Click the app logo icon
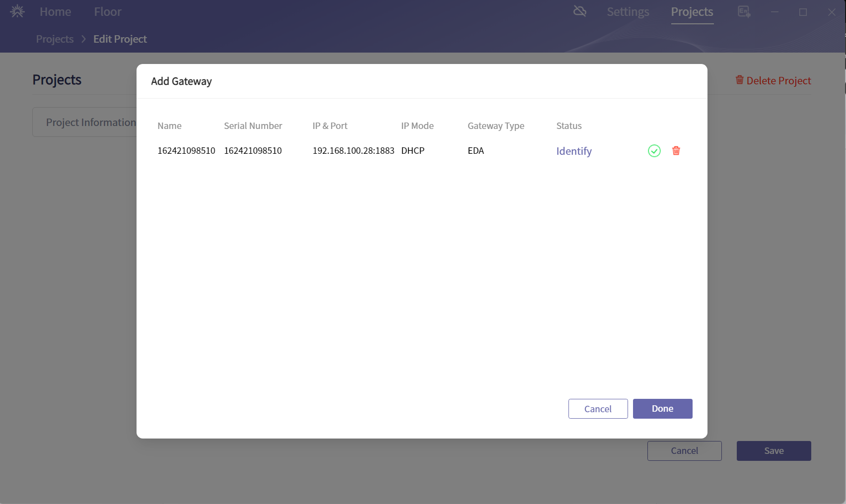The image size is (846, 504). (x=17, y=11)
